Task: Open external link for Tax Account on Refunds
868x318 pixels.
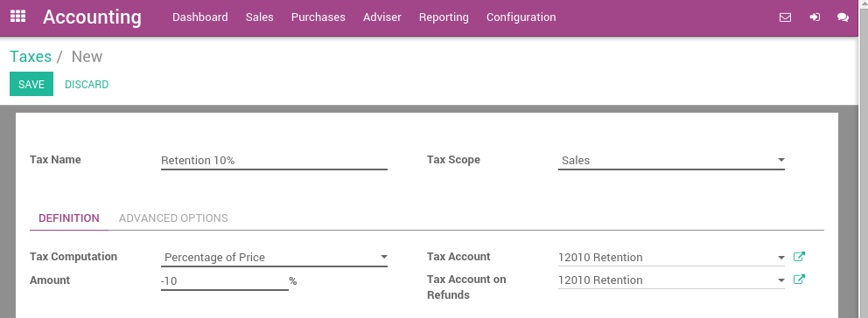Action: pos(799,280)
